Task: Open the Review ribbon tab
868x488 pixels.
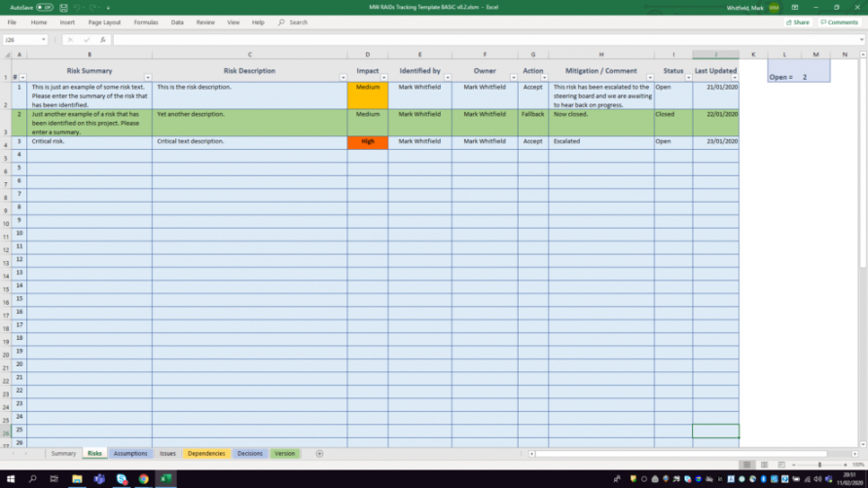Action: tap(205, 22)
